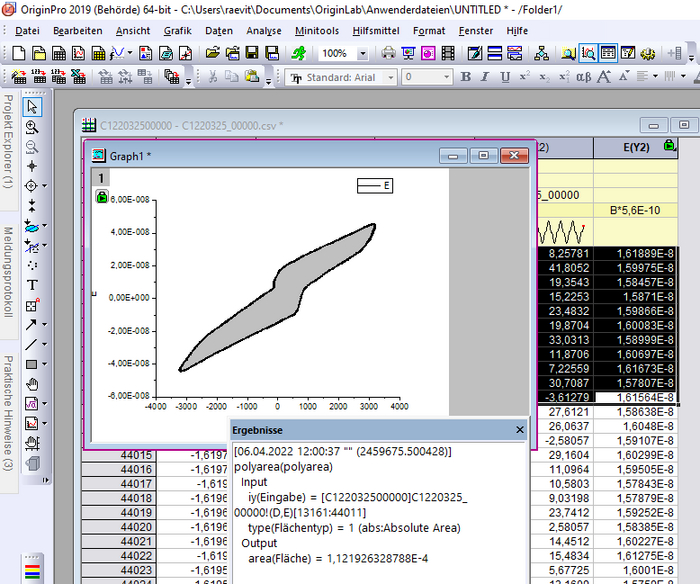Select the Pointer tool
This screenshot has height=584, width=700.
(x=32, y=107)
